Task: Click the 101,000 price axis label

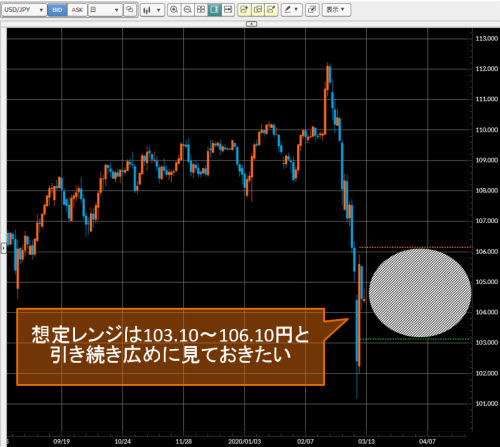Action: 487,404
